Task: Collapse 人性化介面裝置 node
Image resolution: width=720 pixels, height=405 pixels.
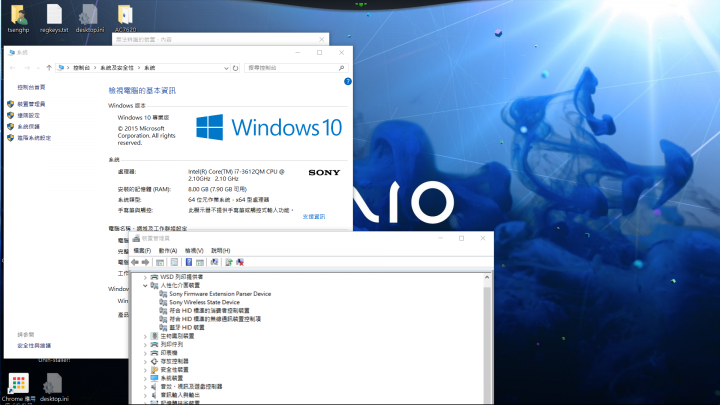Action: tap(145, 286)
